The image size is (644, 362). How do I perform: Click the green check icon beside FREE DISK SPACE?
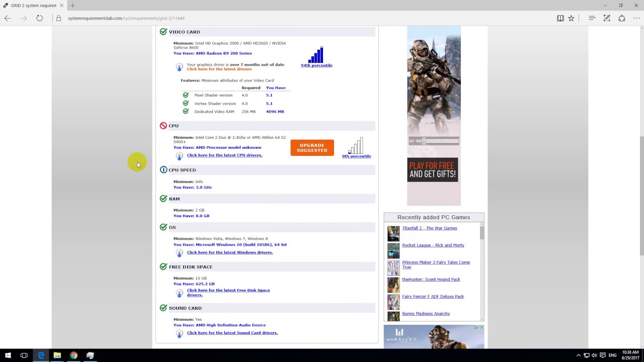[x=164, y=267]
